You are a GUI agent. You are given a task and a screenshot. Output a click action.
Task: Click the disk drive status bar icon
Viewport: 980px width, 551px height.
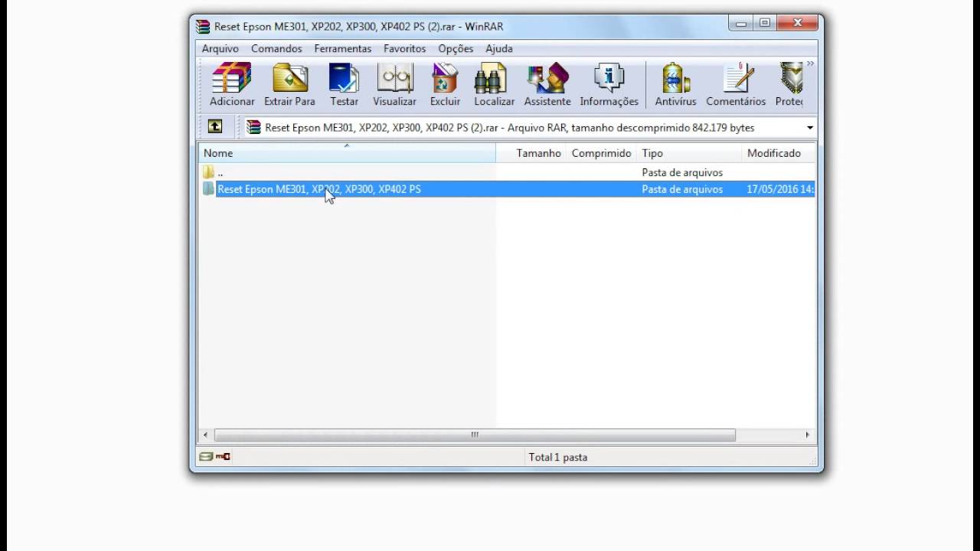point(206,457)
